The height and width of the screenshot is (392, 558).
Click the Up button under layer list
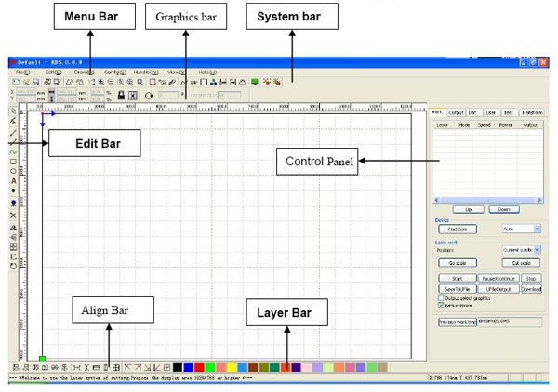click(x=469, y=209)
